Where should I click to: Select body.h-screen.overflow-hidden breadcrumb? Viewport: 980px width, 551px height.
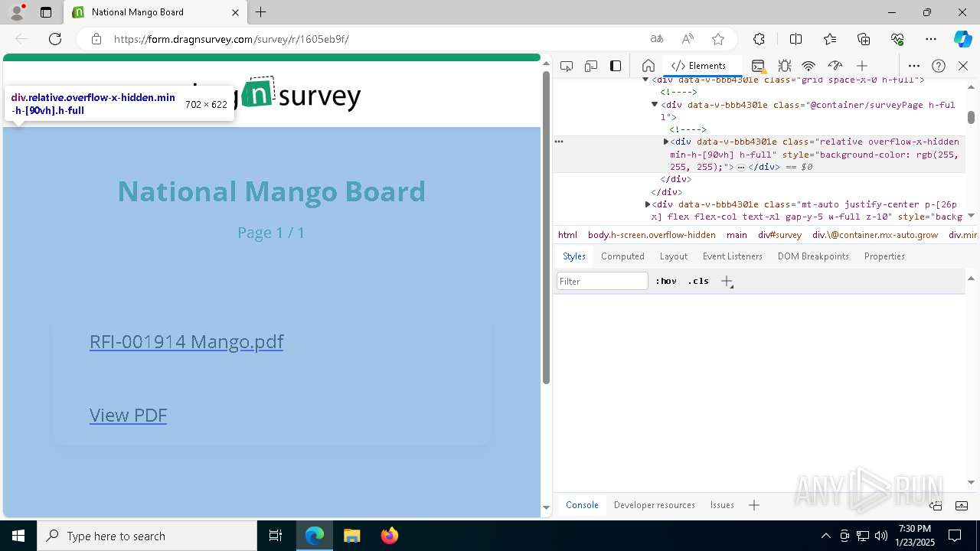(652, 235)
